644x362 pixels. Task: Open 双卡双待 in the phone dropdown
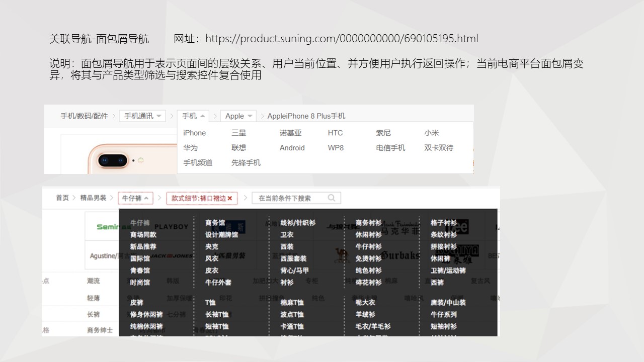coord(439,148)
